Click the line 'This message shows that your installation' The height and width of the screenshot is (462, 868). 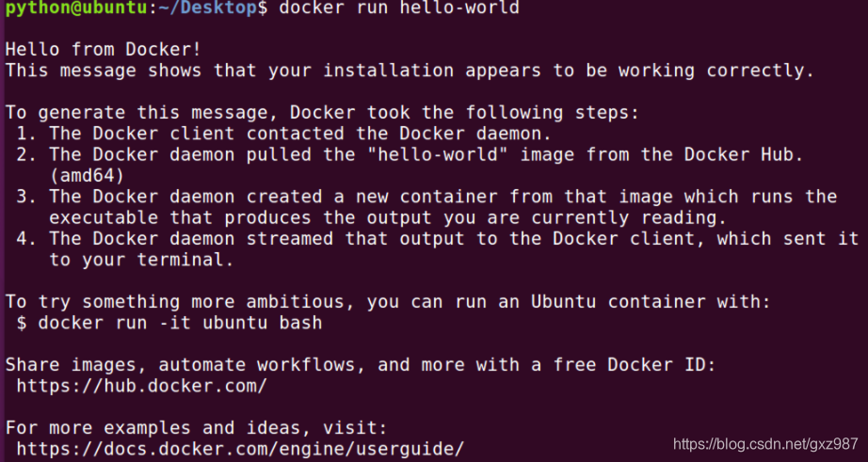(410, 71)
